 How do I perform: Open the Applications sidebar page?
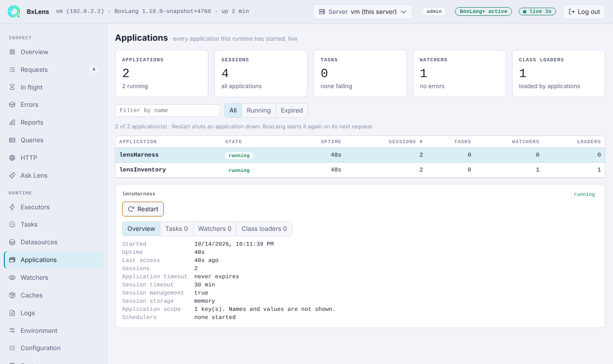coord(54,260)
